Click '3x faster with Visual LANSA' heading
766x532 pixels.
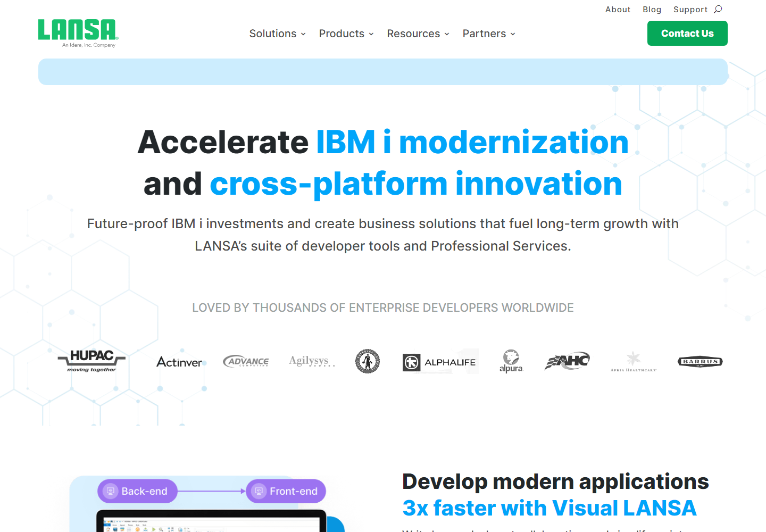(549, 508)
